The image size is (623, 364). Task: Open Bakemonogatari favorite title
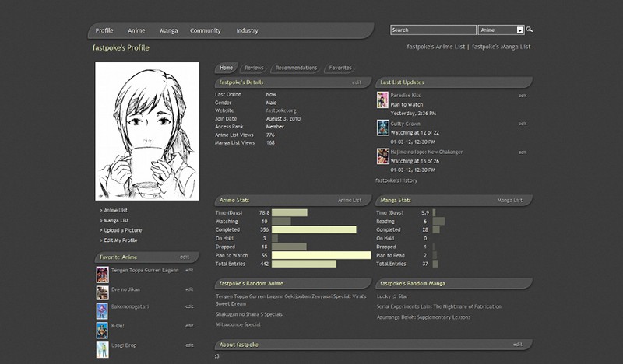click(130, 306)
